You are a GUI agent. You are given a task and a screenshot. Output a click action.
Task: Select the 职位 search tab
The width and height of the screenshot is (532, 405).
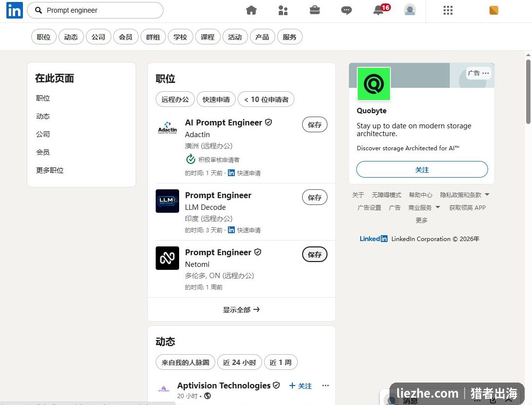point(44,37)
